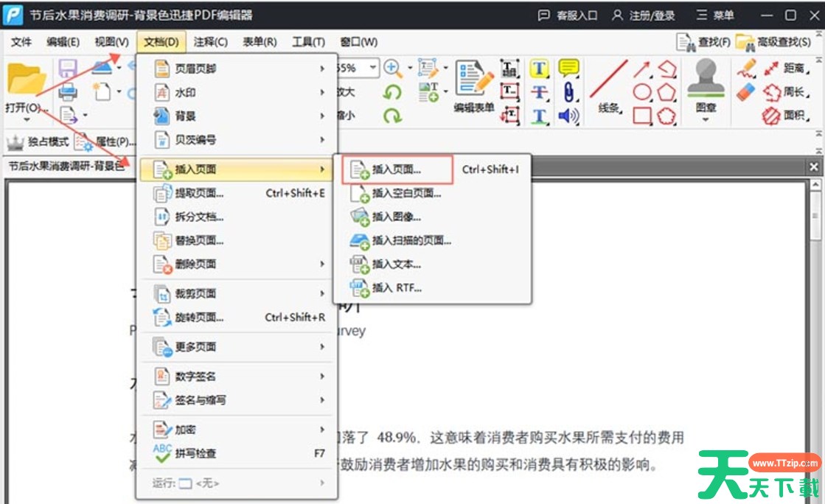Image resolution: width=825 pixels, height=504 pixels.
Task: Open the 菜单 hamburger menu
Action: [x=715, y=15]
